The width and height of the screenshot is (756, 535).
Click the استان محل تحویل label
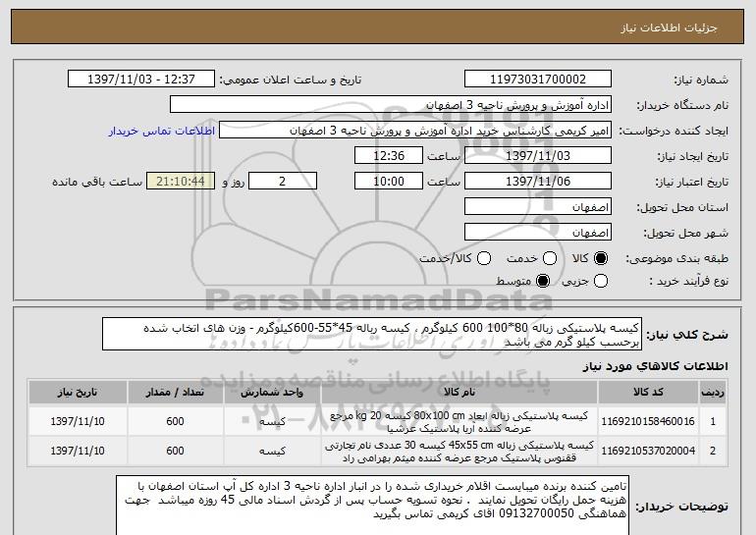tap(682, 208)
